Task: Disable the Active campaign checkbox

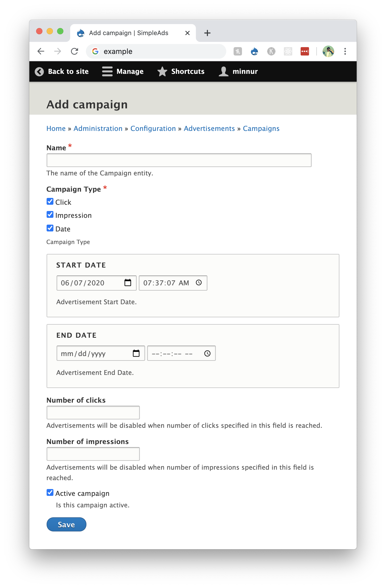Action: pos(50,492)
